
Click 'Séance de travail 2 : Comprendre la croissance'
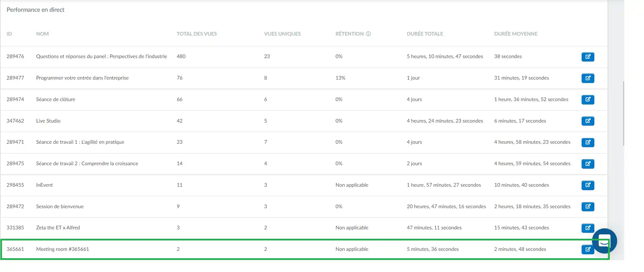coord(87,164)
